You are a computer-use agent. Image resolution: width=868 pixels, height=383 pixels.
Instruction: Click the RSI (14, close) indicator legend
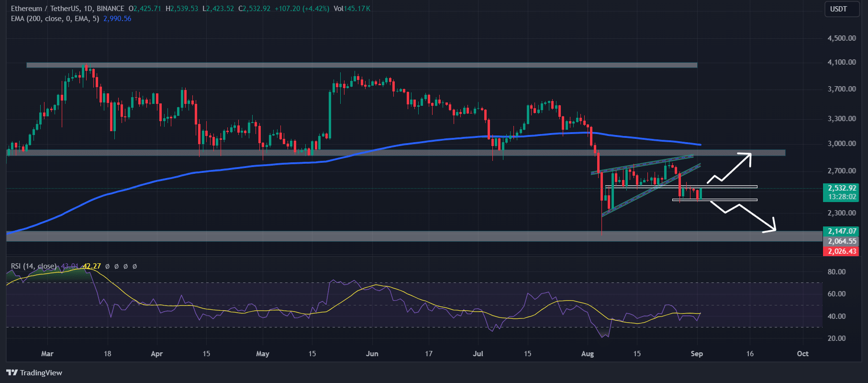pos(33,266)
